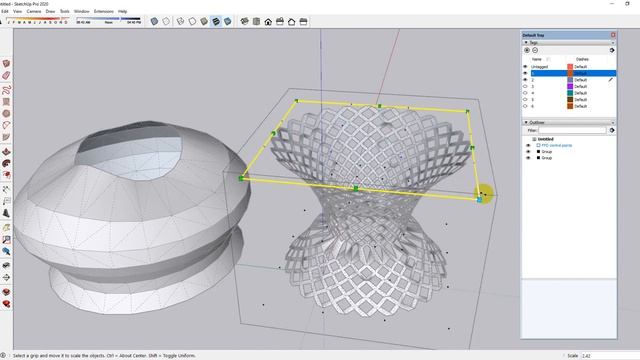
Task: Show tag 5 with its eye icon
Action: coord(525,99)
